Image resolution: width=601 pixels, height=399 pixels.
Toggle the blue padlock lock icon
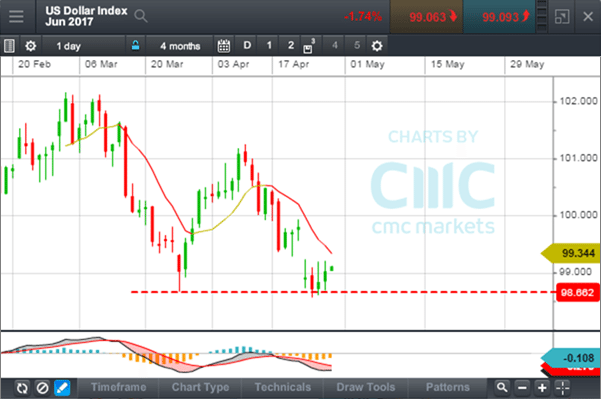(135, 46)
